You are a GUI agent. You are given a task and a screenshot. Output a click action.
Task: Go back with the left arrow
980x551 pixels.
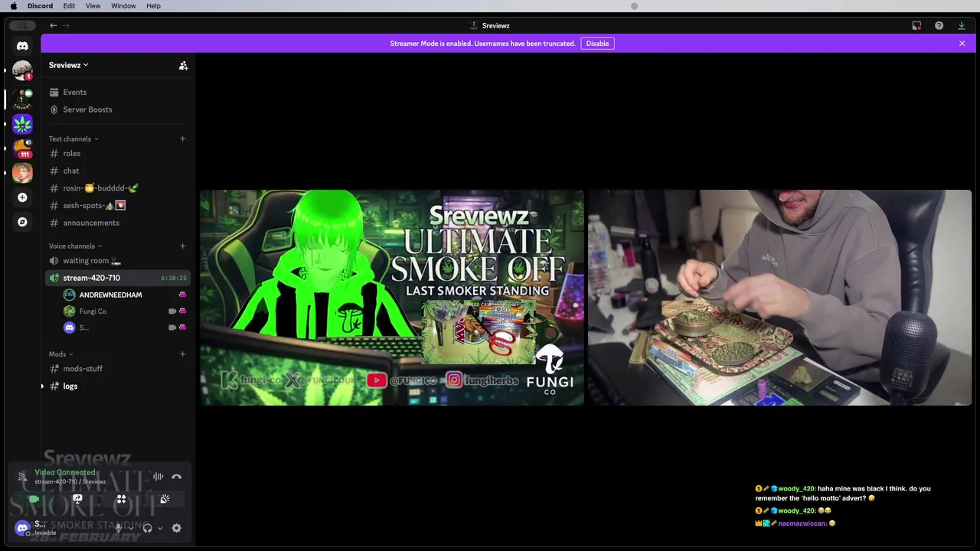coord(54,25)
